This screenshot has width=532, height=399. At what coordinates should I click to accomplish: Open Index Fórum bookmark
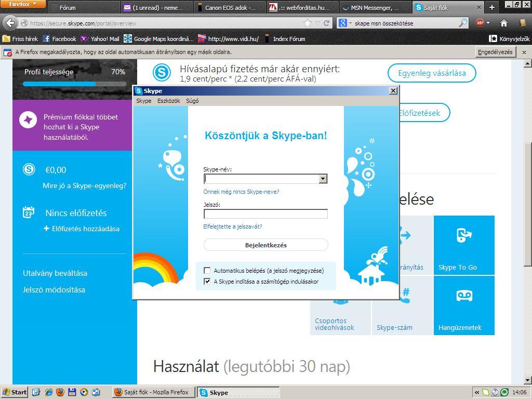284,38
